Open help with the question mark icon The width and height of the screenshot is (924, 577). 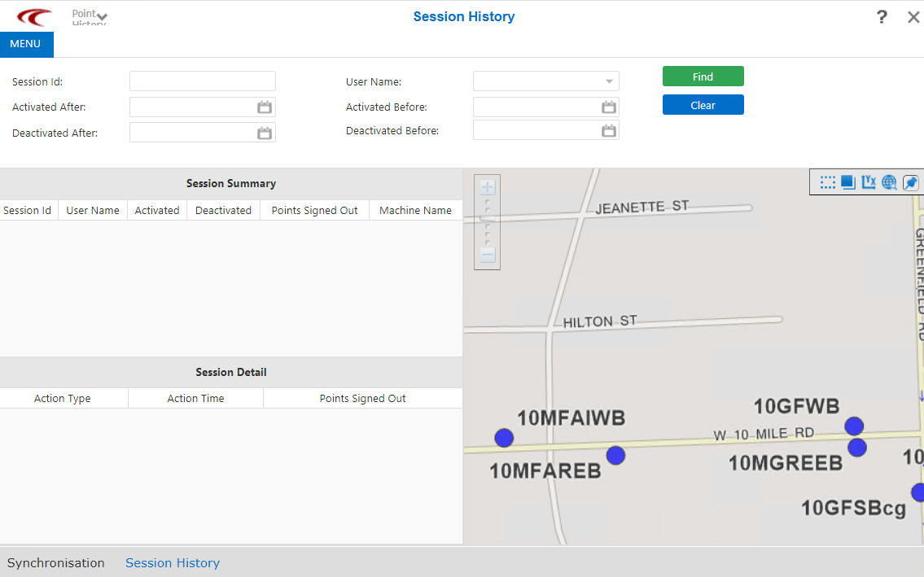point(882,17)
